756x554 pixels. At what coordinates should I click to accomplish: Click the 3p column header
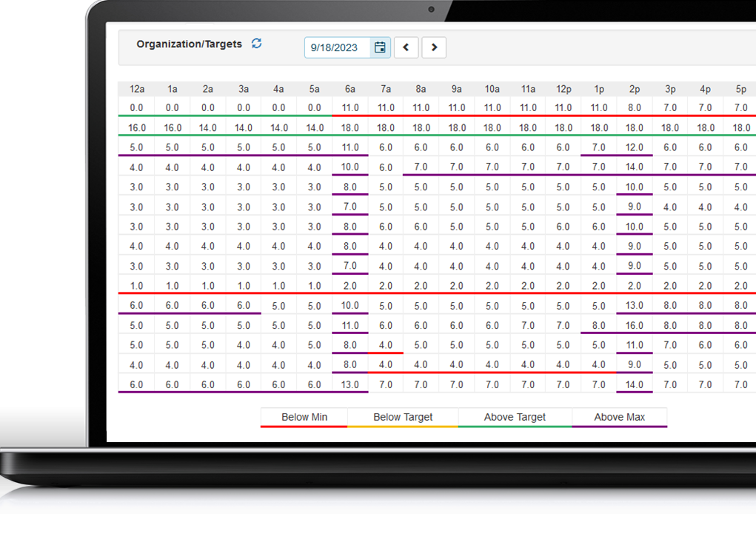click(x=670, y=89)
